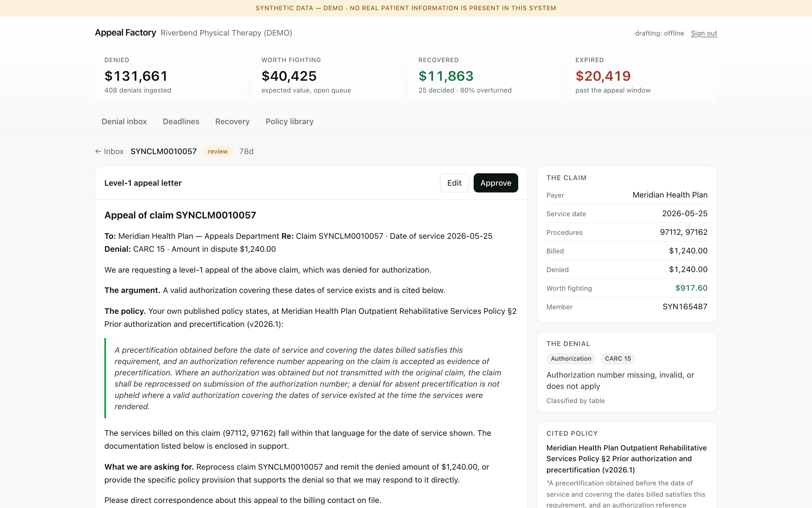Click the 'Appeal of claim SYNCLM0010057' heading

pyautogui.click(x=180, y=215)
